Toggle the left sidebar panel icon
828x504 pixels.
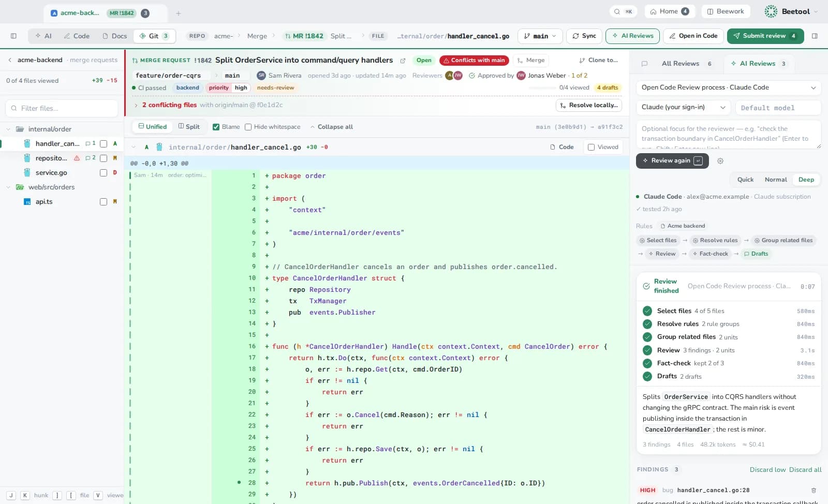pyautogui.click(x=13, y=36)
